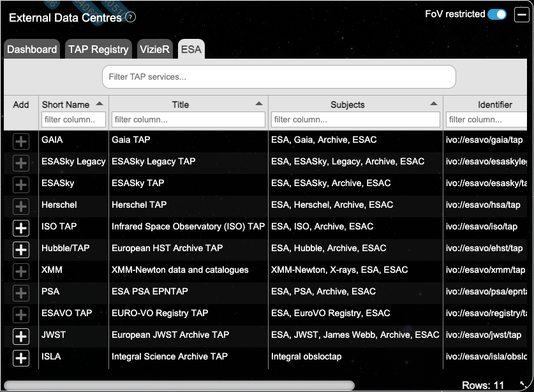
Task: Minimize the External Data Centres panel
Action: pos(521,15)
